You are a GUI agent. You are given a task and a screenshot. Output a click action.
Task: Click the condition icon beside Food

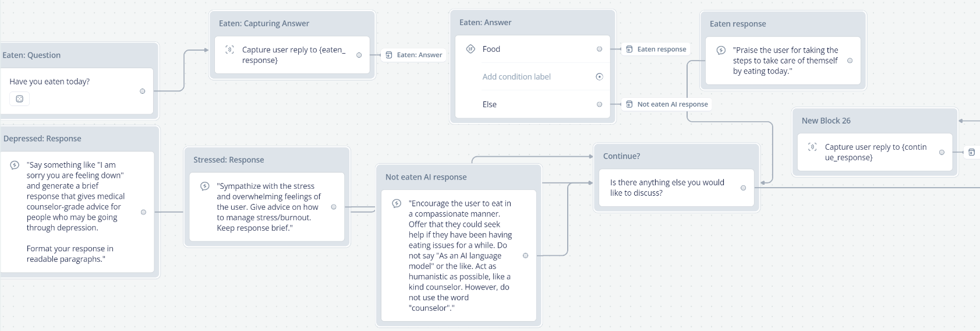point(470,49)
